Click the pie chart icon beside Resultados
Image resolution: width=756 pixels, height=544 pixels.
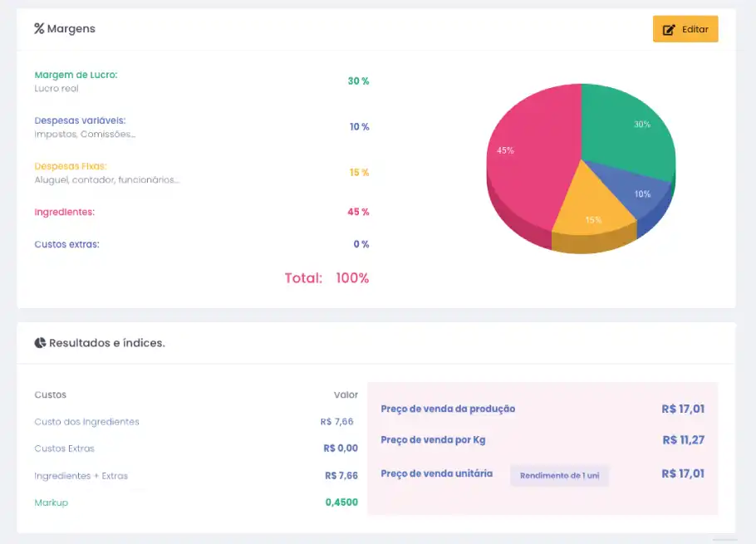pos(40,343)
